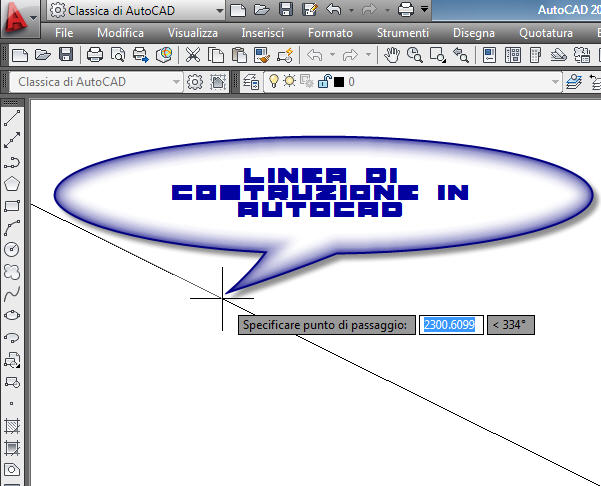Expand the application menu arrow beside logo
The width and height of the screenshot is (601, 486).
(34, 18)
